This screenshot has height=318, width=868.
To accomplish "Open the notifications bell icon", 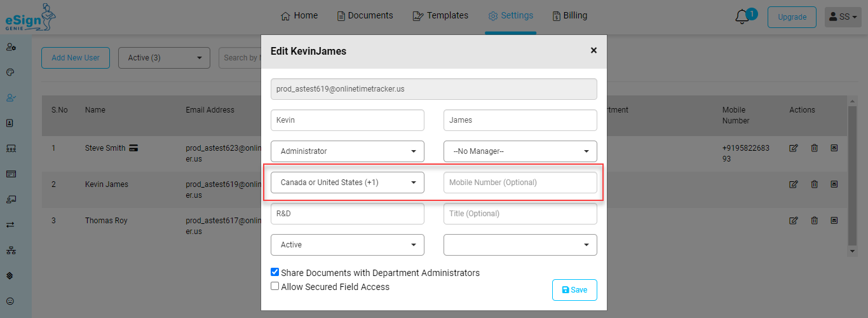I will (742, 17).
